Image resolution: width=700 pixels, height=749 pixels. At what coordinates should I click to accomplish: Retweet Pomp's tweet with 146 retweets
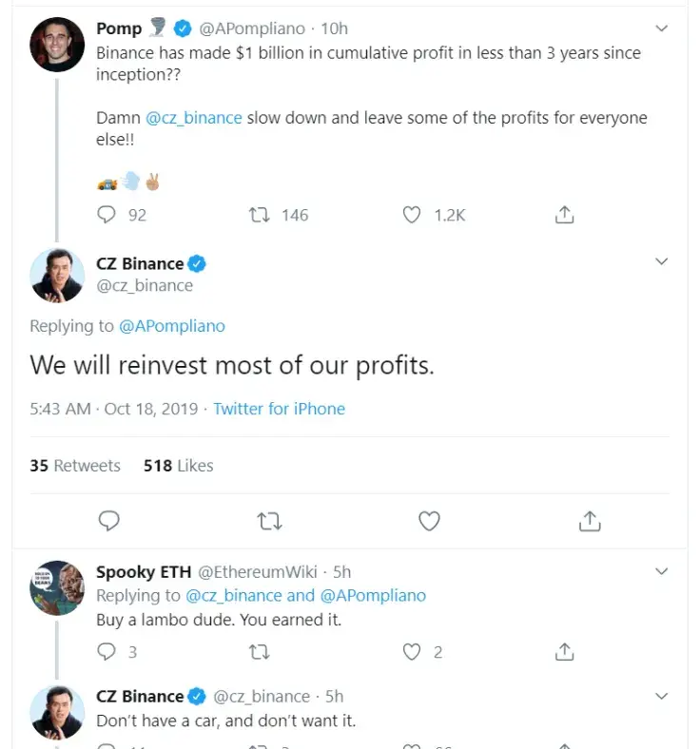[260, 215]
